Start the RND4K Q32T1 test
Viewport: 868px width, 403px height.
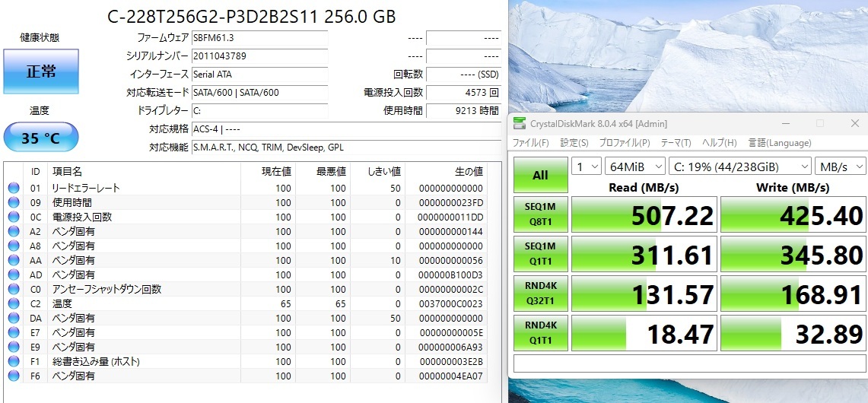pyautogui.click(x=540, y=294)
